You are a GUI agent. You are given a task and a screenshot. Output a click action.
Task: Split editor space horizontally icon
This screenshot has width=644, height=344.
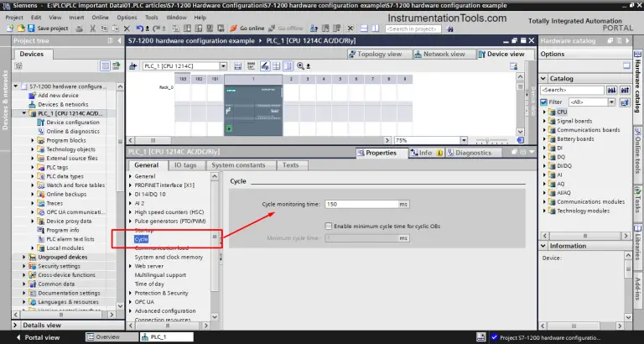(x=364, y=29)
